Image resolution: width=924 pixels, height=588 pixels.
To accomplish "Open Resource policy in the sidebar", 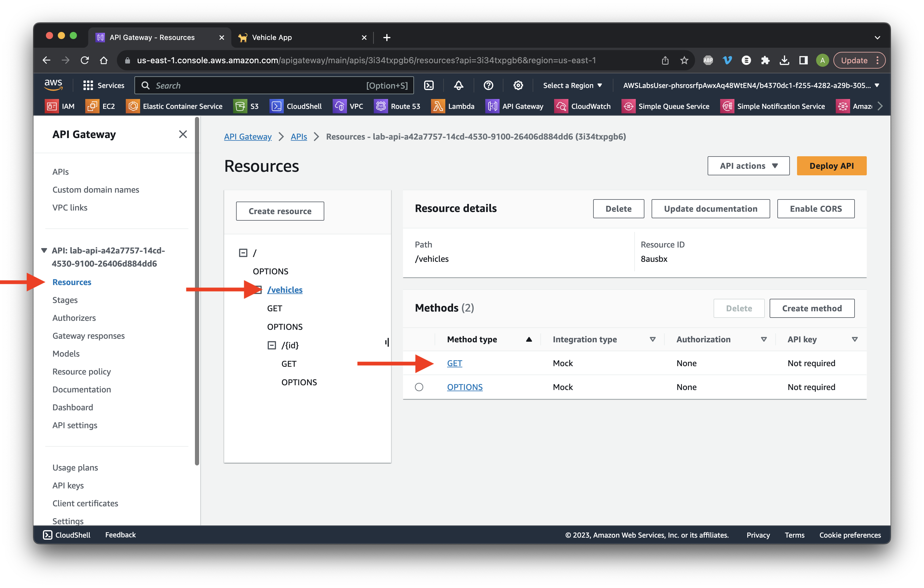I will point(82,372).
